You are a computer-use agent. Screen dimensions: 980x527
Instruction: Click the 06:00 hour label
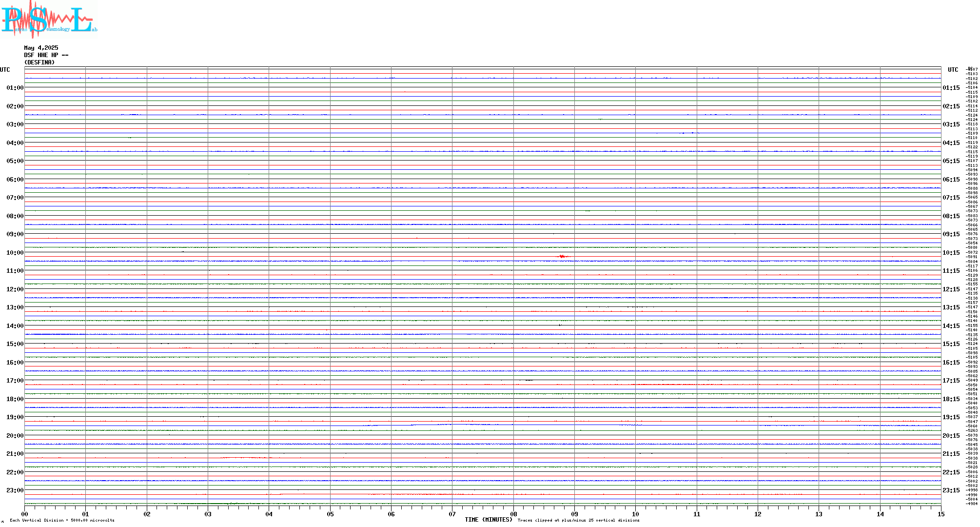[15, 180]
